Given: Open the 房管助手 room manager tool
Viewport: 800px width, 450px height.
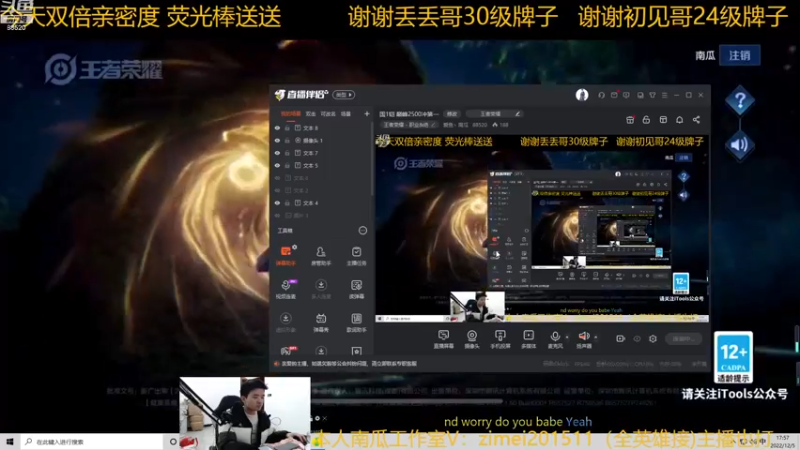Looking at the screenshot, I should (x=321, y=255).
